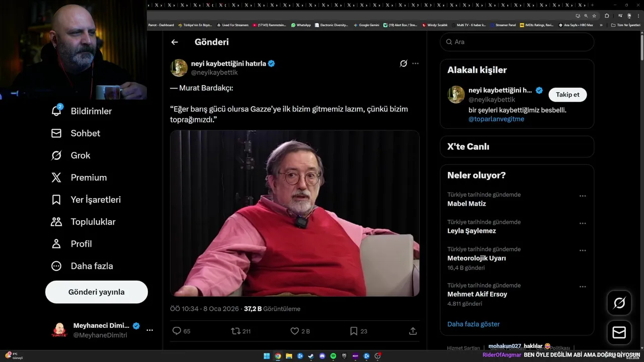Open options for Meteorolojik Uyarı trend
This screenshot has width=644, height=362.
pos(583,250)
